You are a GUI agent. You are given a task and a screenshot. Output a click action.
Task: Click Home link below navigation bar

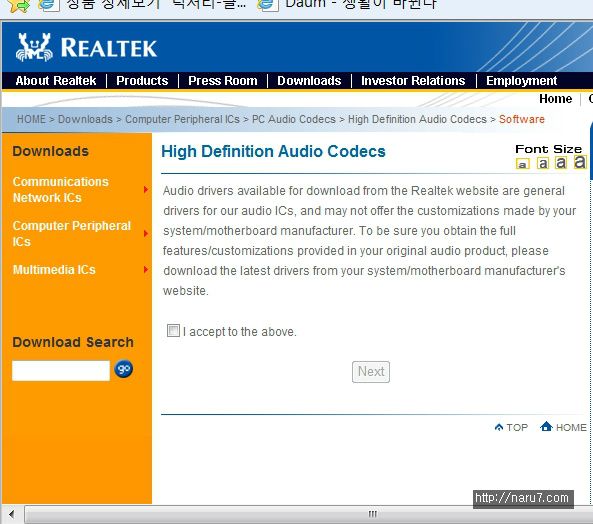pos(556,99)
